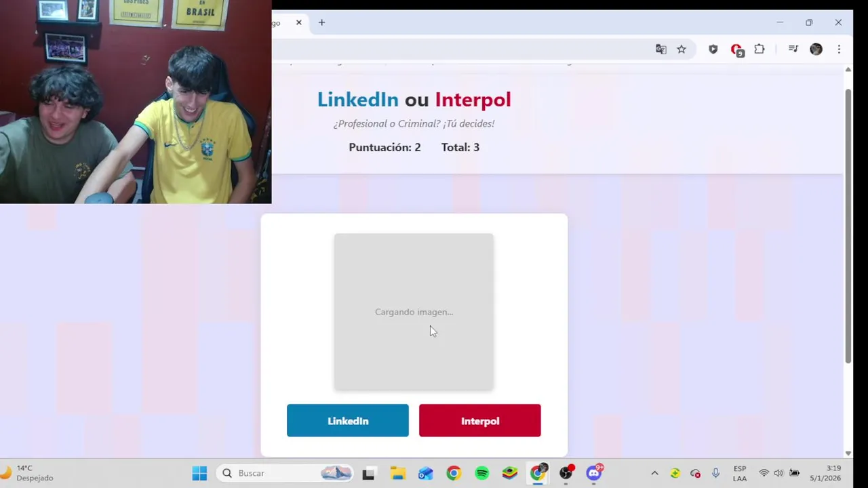
Task: Click the scrollbar up arrow
Action: coord(848,70)
